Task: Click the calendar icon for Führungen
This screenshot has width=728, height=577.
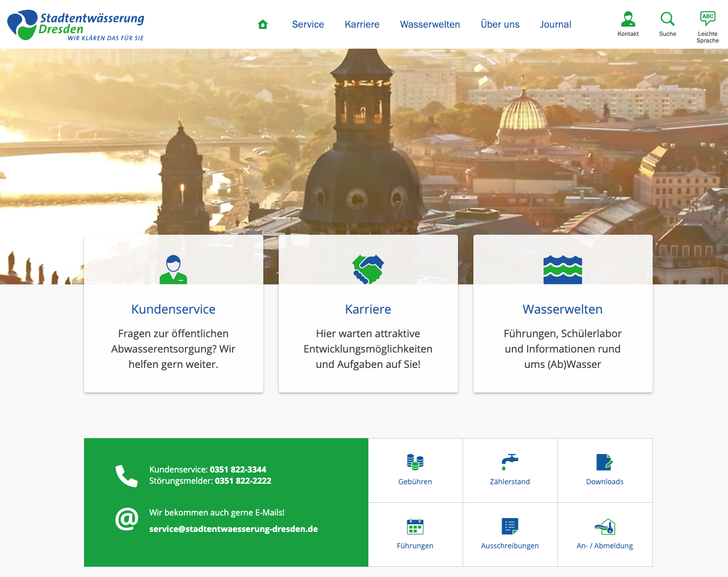Action: coord(415,526)
